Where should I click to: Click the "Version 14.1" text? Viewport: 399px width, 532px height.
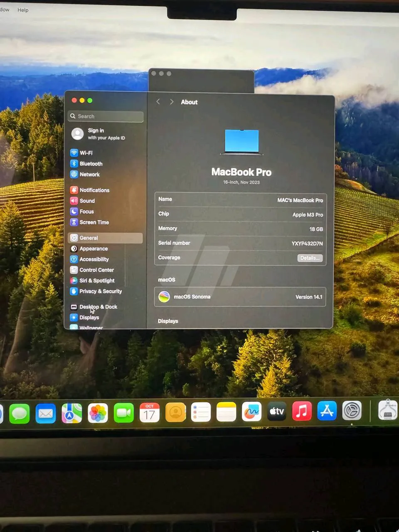(309, 297)
